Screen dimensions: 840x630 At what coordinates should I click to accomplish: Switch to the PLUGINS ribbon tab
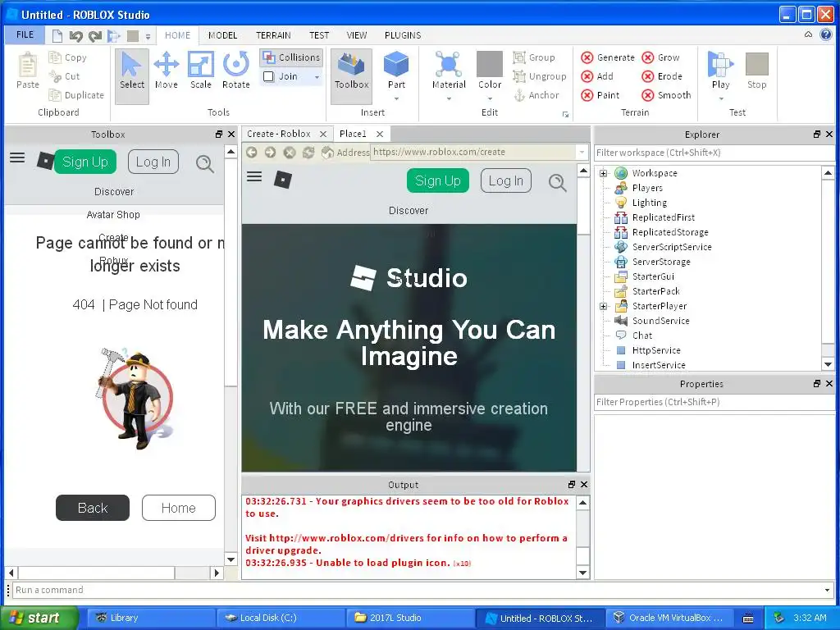402,35
